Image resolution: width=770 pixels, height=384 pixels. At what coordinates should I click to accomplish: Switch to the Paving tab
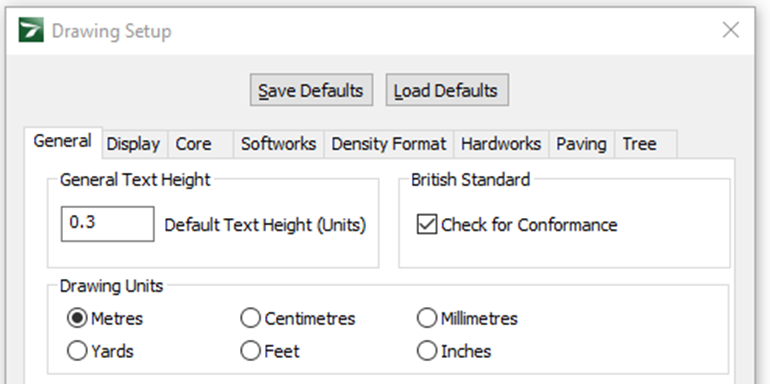(581, 144)
